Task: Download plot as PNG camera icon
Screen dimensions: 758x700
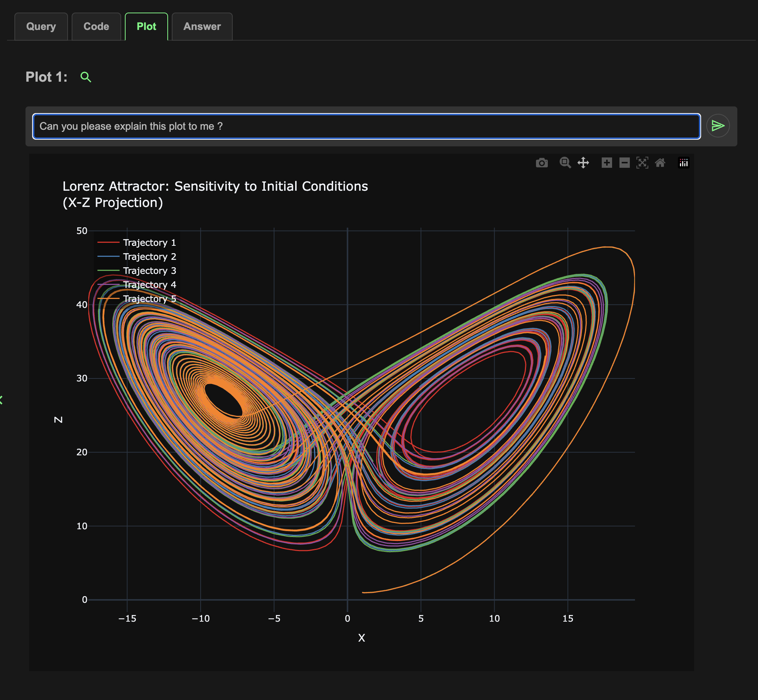Action: [542, 163]
